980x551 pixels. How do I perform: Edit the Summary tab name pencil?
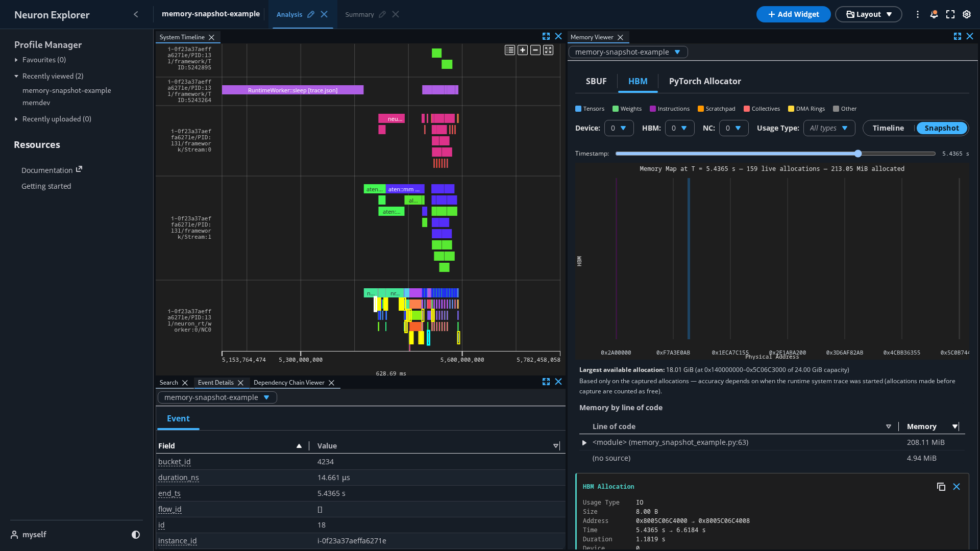tap(382, 14)
